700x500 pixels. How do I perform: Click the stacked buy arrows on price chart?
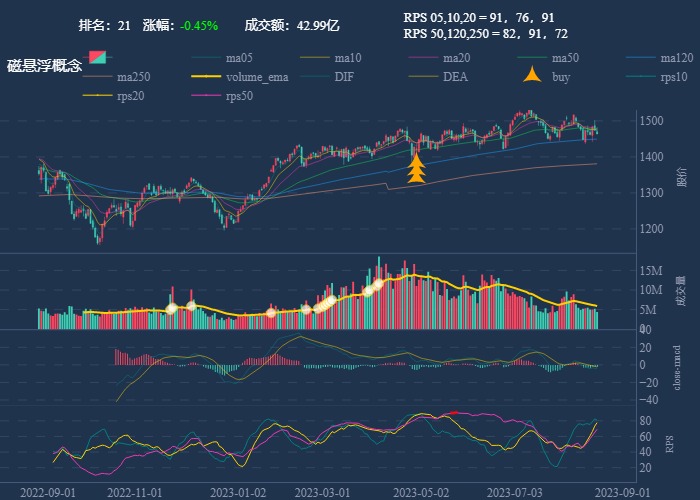pos(416,170)
